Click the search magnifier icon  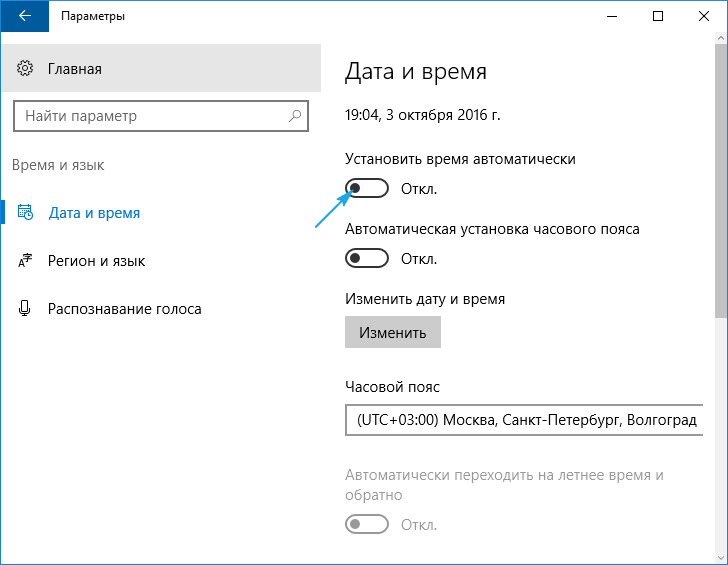pyautogui.click(x=295, y=116)
